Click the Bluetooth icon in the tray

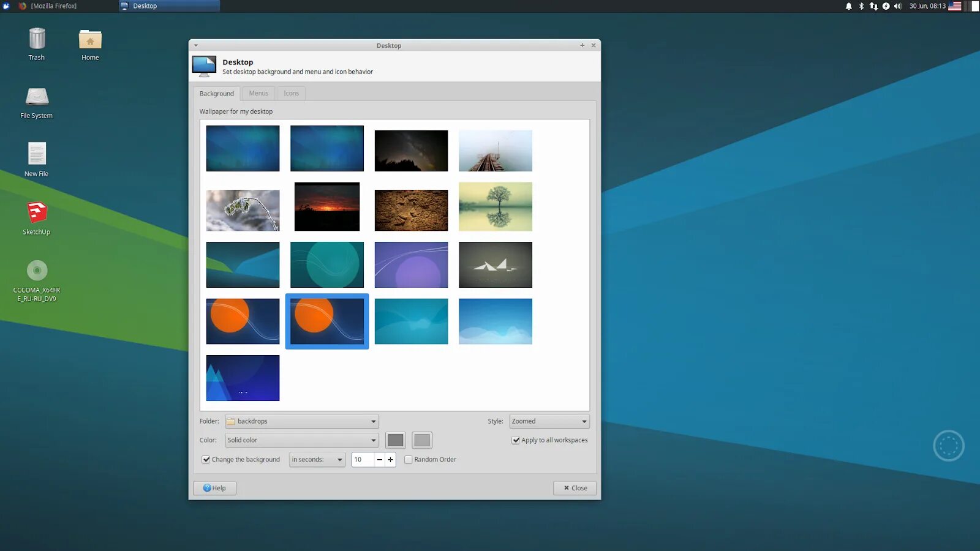(x=860, y=6)
